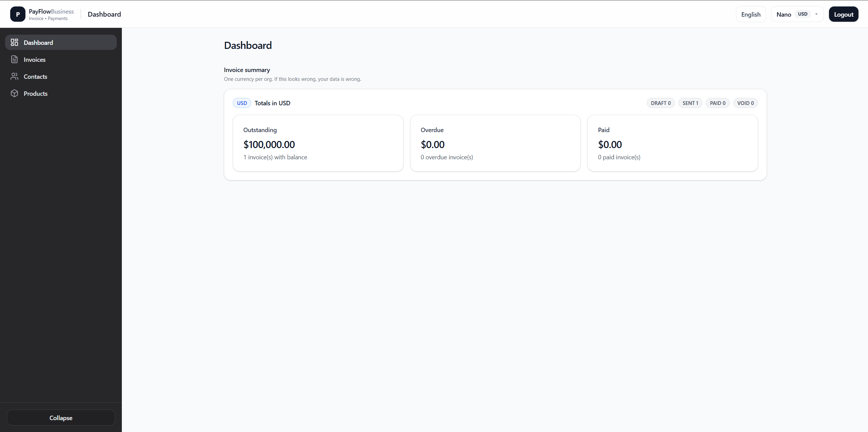Image resolution: width=868 pixels, height=432 pixels.
Task: Click '0 overdue invoice(s)' text
Action: pyautogui.click(x=447, y=157)
